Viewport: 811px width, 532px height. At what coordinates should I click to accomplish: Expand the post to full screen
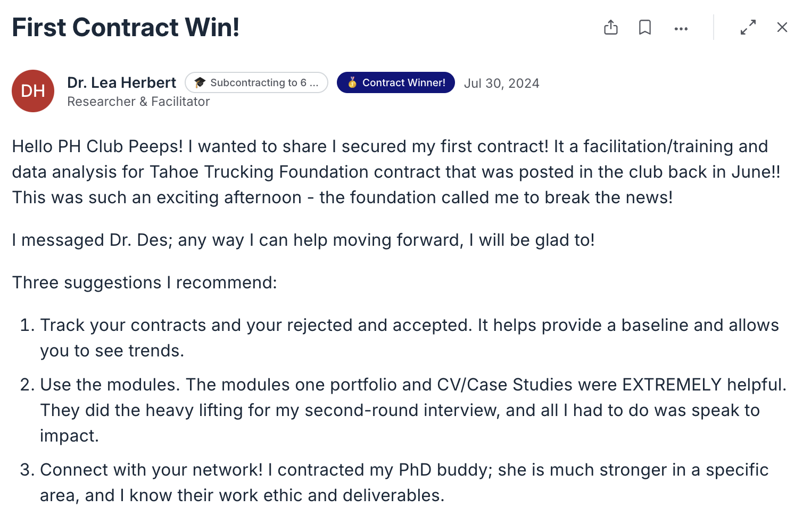(x=748, y=27)
